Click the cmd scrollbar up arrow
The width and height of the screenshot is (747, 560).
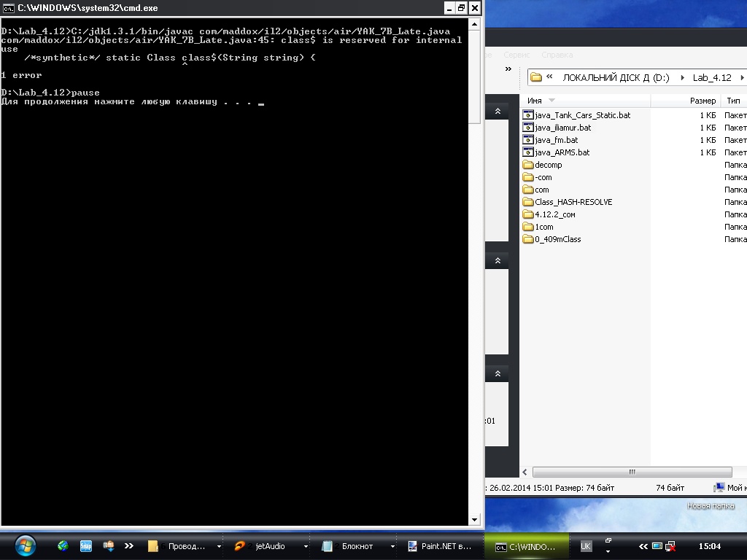pyautogui.click(x=474, y=24)
